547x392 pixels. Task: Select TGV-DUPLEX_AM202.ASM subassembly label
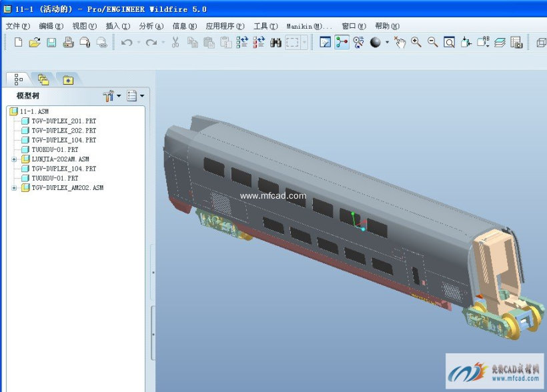coord(67,188)
